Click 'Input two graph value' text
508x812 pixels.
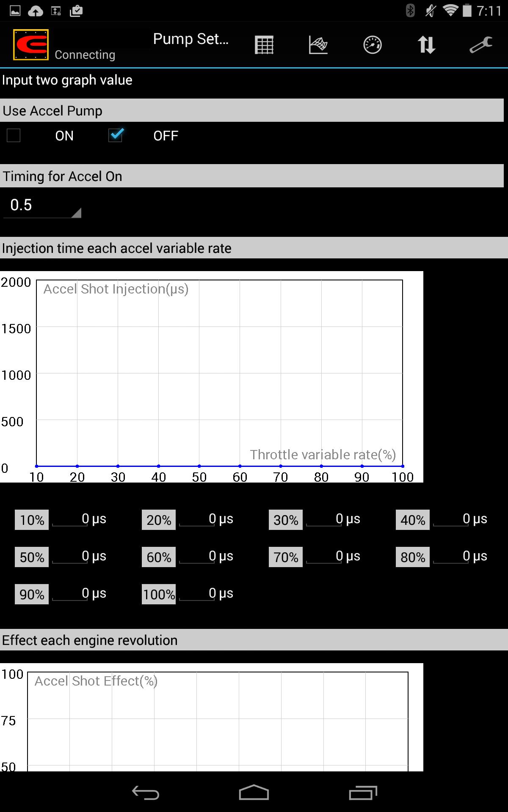click(x=67, y=80)
